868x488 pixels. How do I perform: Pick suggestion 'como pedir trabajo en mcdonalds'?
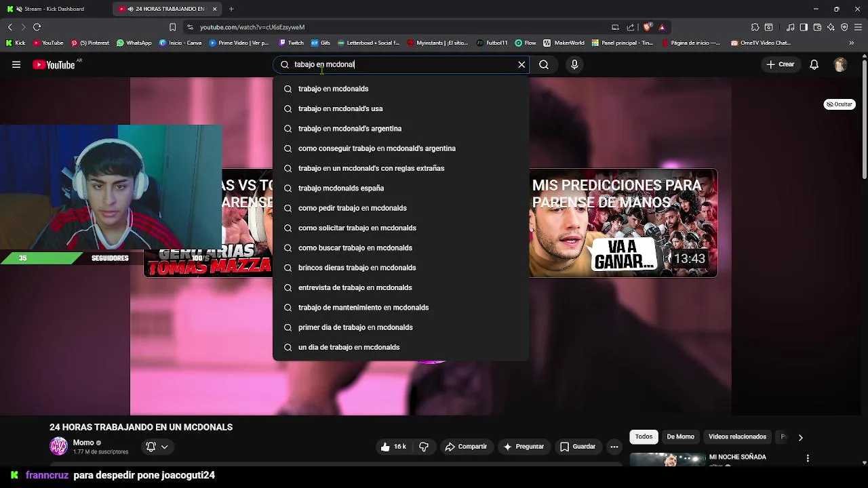coord(401,208)
